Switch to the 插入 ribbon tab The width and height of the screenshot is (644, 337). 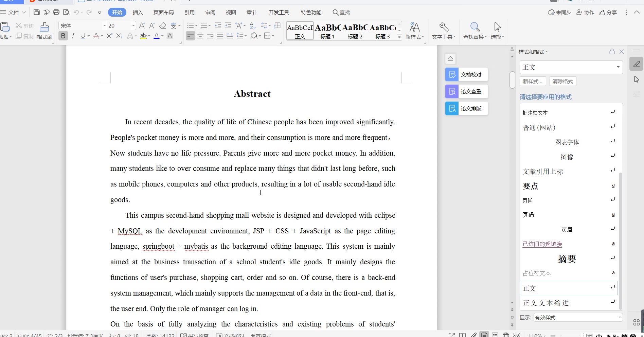click(x=138, y=12)
